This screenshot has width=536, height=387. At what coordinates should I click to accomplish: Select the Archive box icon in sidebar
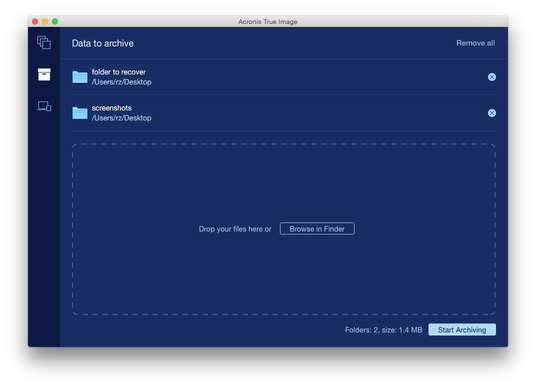point(44,74)
